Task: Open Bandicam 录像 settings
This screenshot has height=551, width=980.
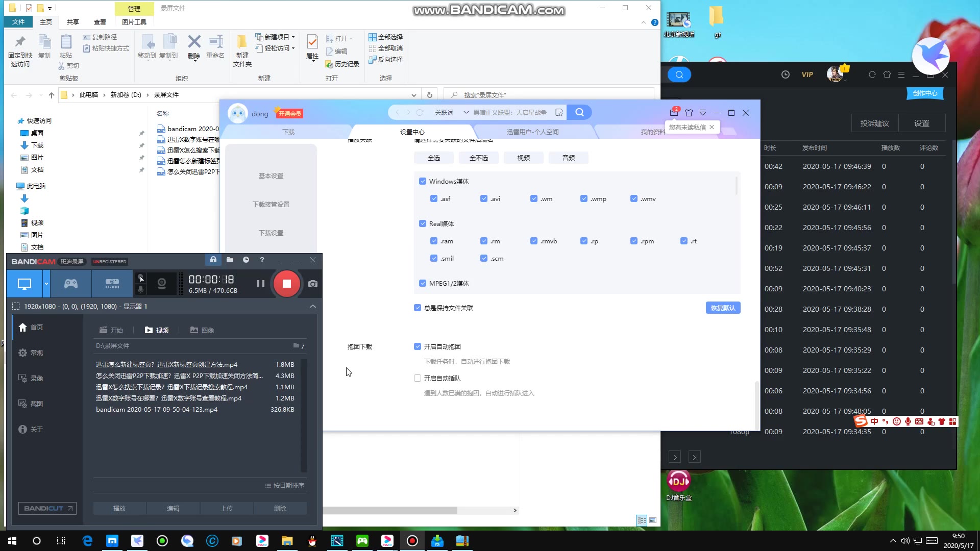Action: point(31,378)
